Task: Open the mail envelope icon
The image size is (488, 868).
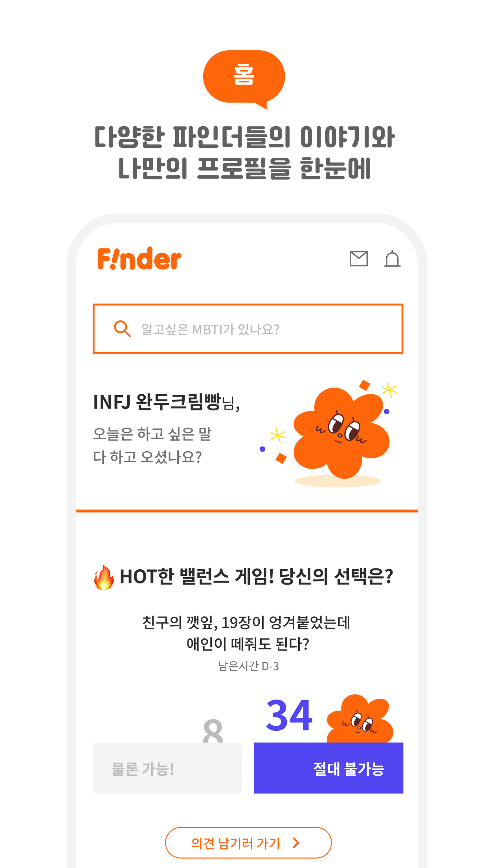Action: click(x=359, y=259)
